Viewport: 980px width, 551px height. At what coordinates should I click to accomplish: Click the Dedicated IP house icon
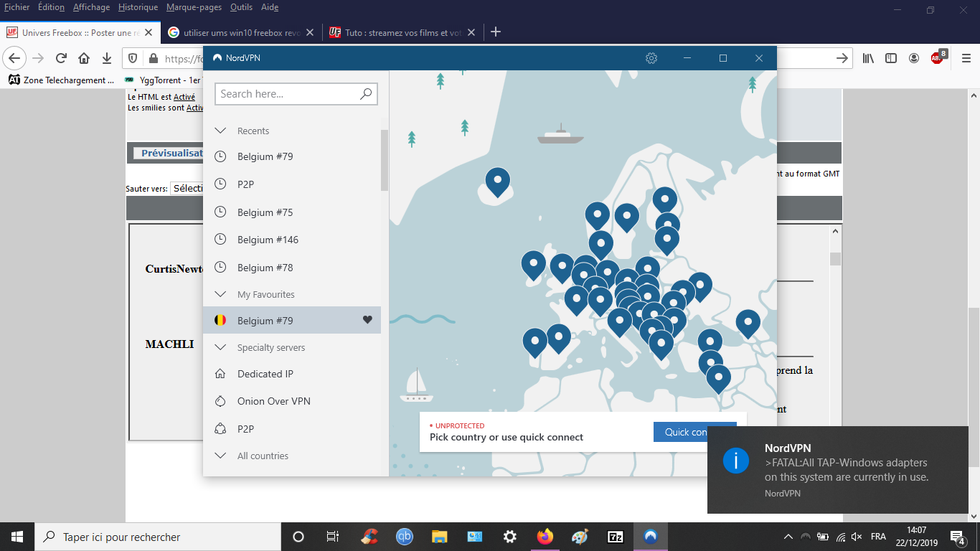coord(221,374)
